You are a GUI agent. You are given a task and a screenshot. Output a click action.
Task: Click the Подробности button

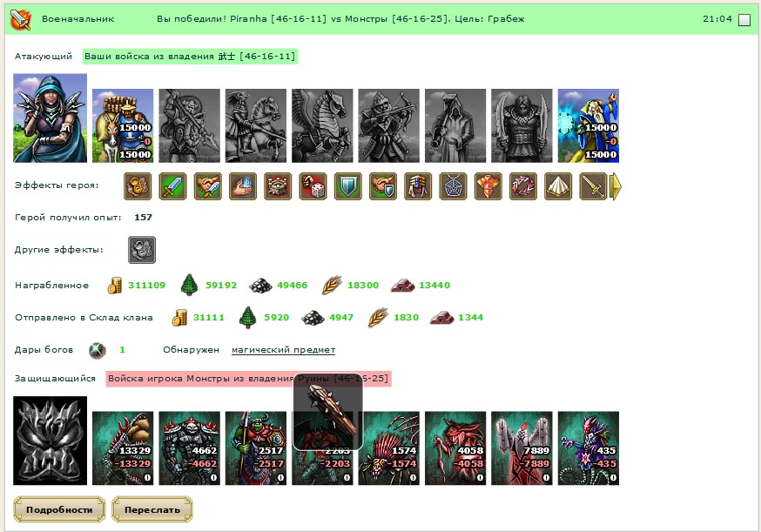click(x=59, y=509)
